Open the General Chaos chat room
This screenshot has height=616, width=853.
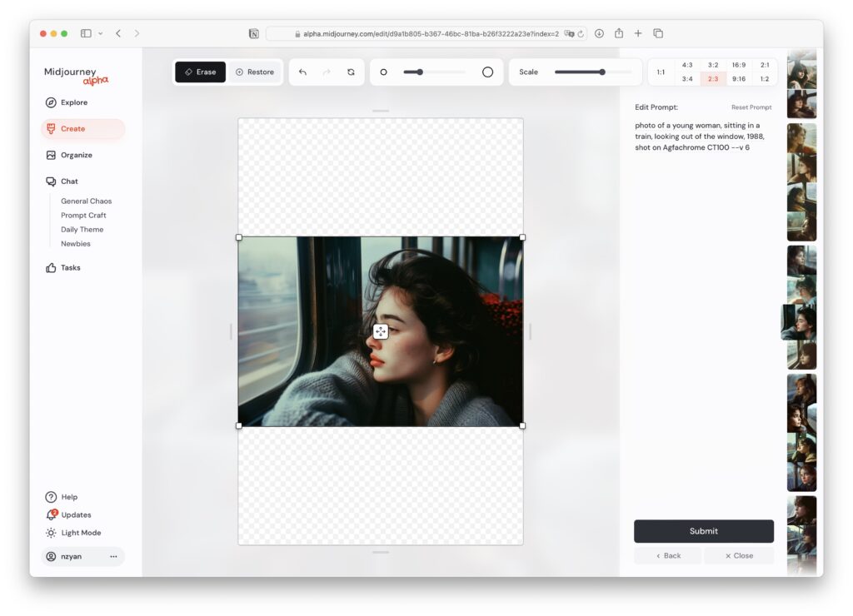86,201
